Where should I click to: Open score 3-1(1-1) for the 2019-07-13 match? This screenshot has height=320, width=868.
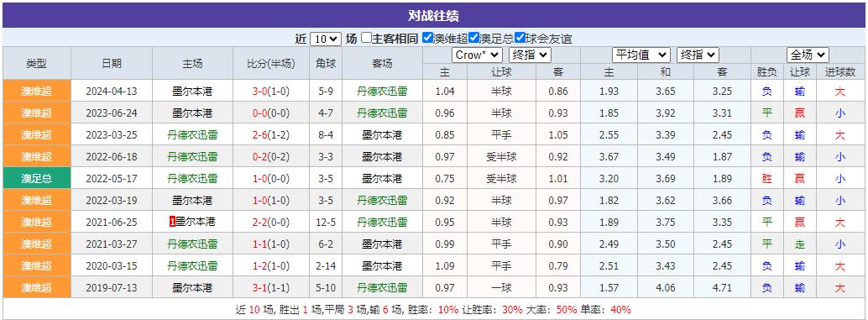[x=270, y=288]
